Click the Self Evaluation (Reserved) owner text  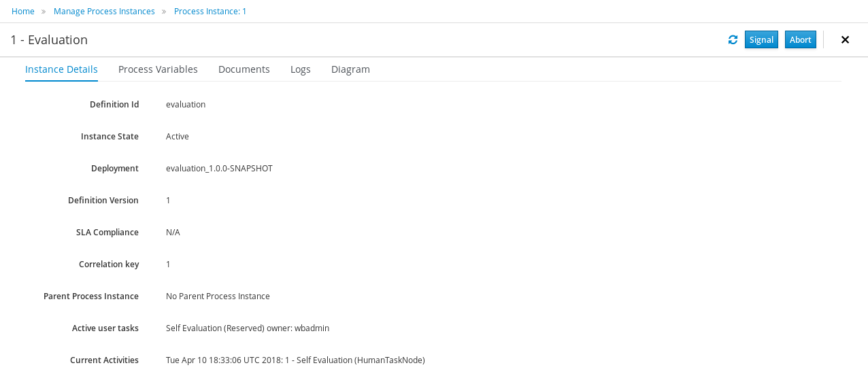(248, 328)
